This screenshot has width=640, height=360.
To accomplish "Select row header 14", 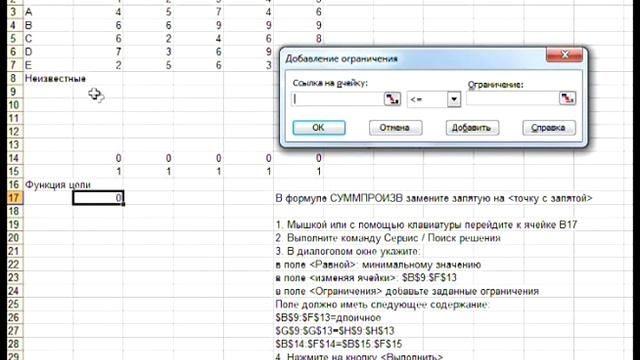I will tap(14, 158).
